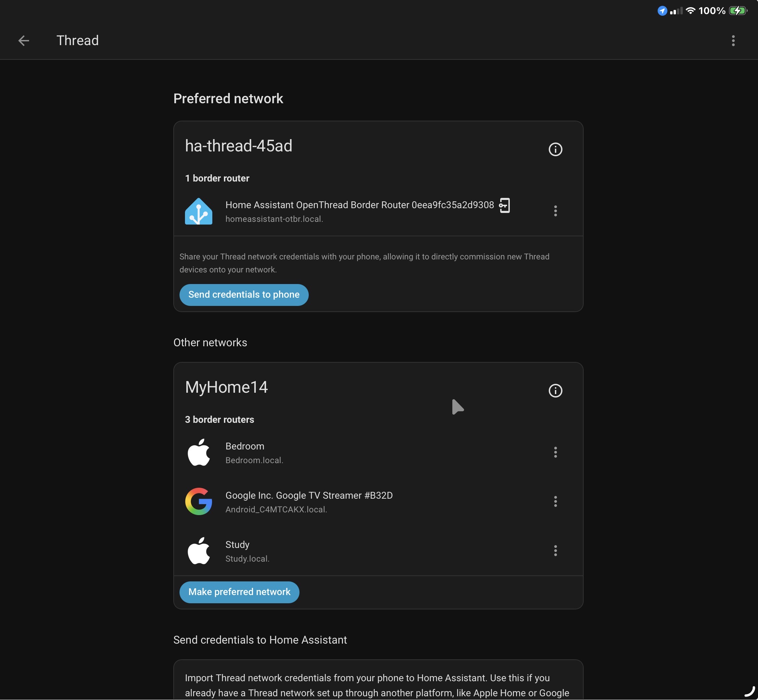The width and height of the screenshot is (758, 700).
Task: Click the location services status icon
Action: [x=662, y=11]
